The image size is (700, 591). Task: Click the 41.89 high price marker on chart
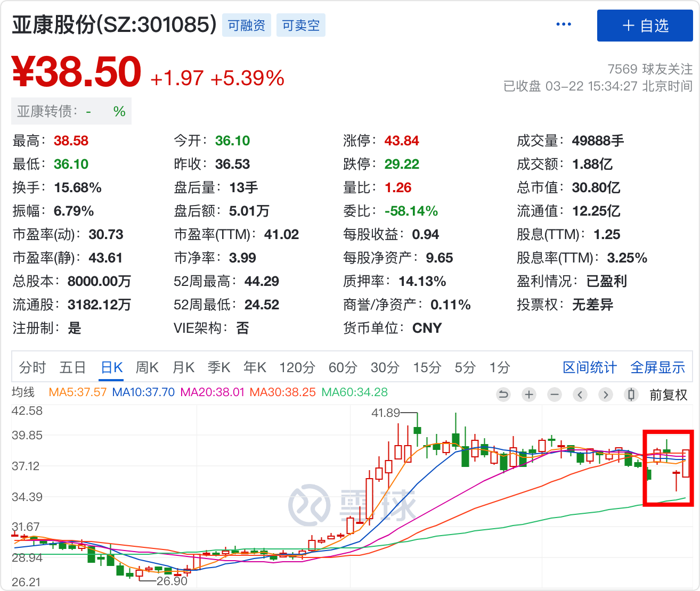tap(386, 413)
